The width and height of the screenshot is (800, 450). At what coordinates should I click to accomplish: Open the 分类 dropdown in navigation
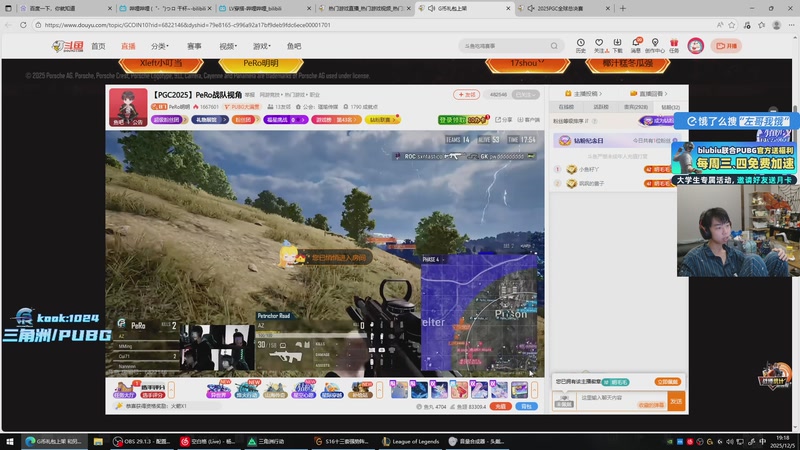160,46
